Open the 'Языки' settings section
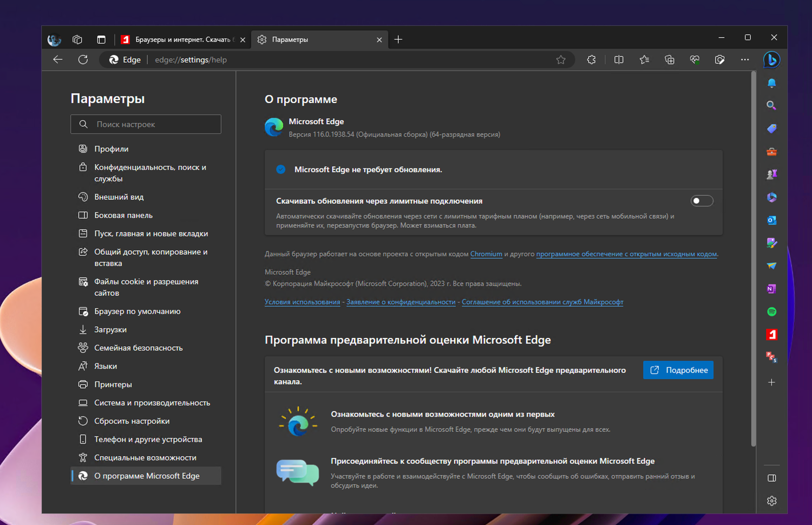 pyautogui.click(x=146, y=366)
